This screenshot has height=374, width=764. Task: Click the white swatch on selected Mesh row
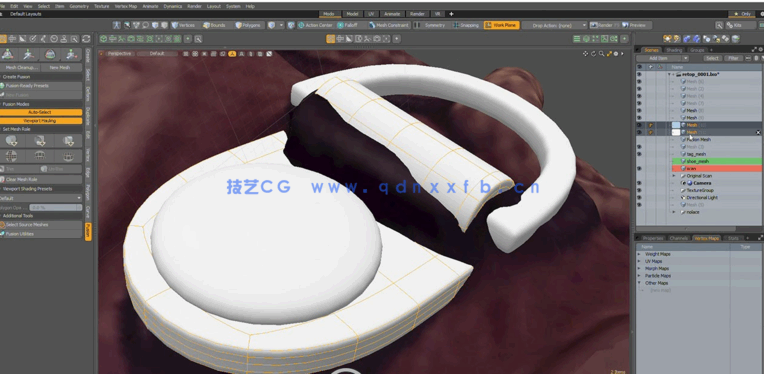click(676, 132)
